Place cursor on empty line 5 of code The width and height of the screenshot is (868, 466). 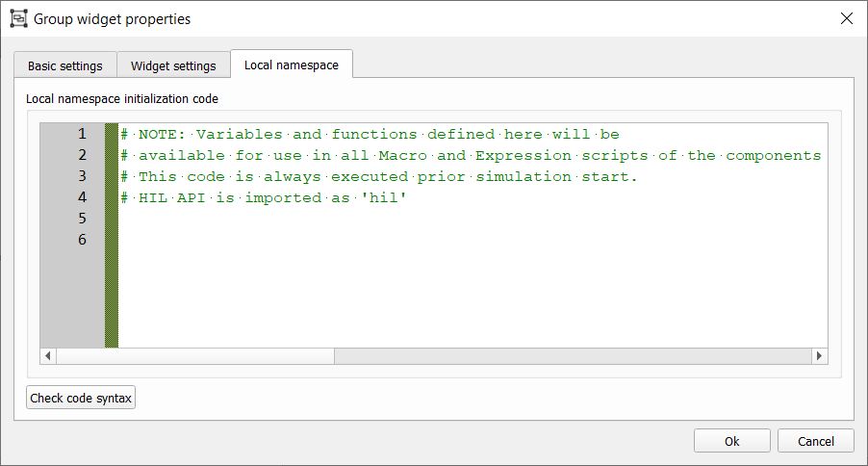click(289, 219)
